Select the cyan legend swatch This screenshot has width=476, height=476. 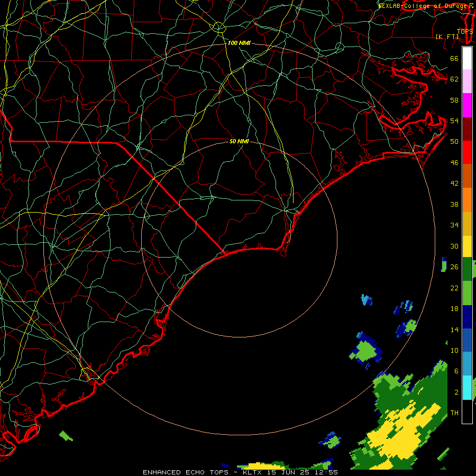467,387
